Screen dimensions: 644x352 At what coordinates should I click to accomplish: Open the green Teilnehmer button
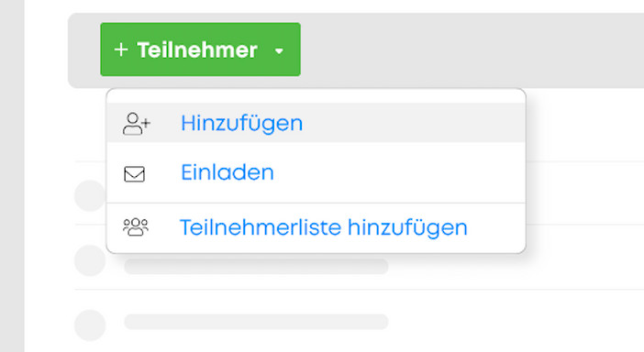tap(200, 49)
